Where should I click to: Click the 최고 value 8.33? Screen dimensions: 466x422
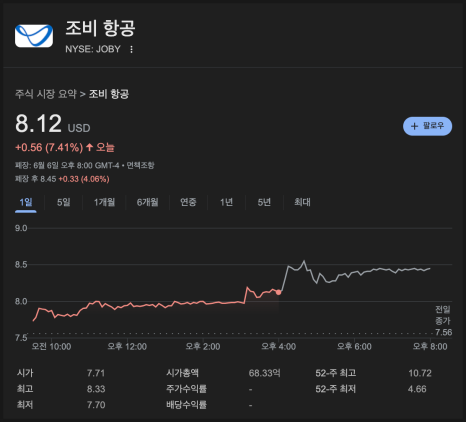coord(96,389)
